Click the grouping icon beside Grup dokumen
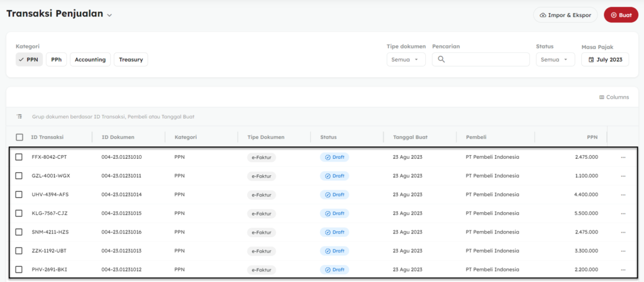Screen dimensions: 644x282 click(x=19, y=116)
